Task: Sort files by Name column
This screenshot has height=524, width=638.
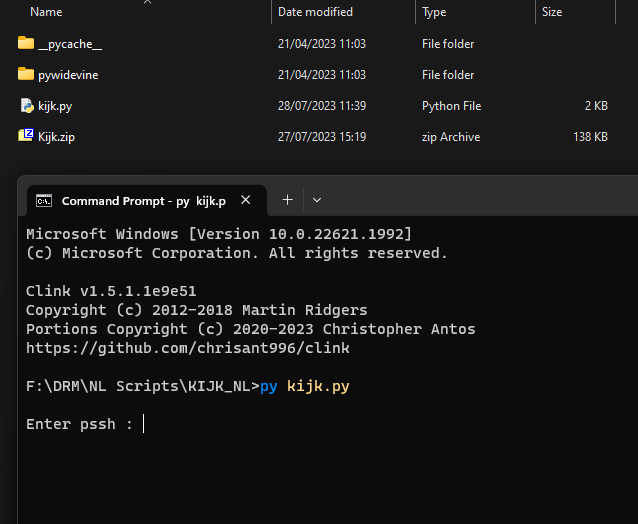Action: point(46,12)
